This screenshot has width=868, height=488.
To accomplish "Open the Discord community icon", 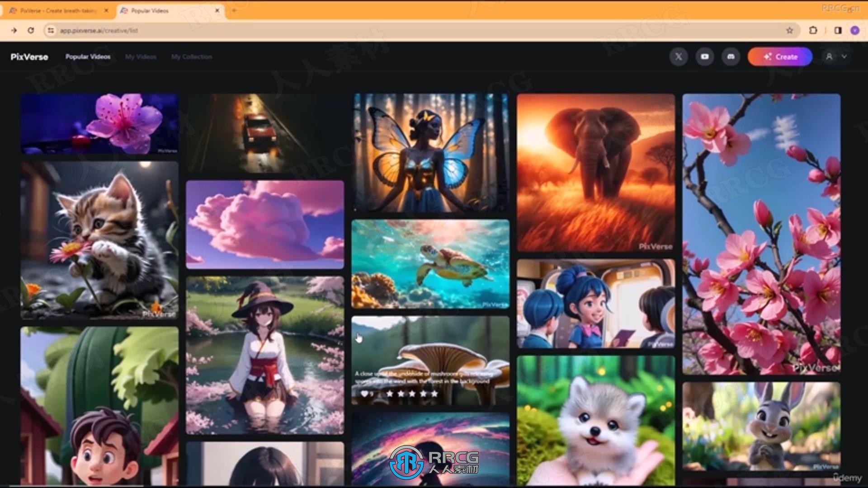I will (x=731, y=56).
